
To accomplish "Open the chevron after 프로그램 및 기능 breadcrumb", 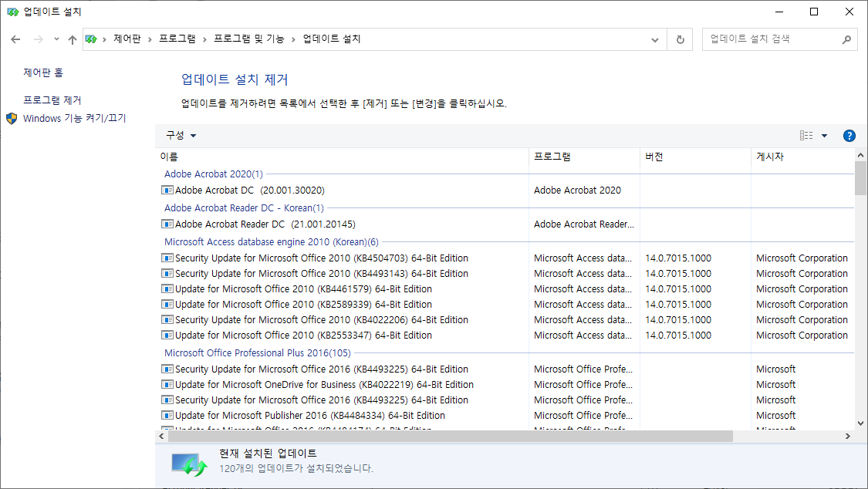I will [293, 39].
